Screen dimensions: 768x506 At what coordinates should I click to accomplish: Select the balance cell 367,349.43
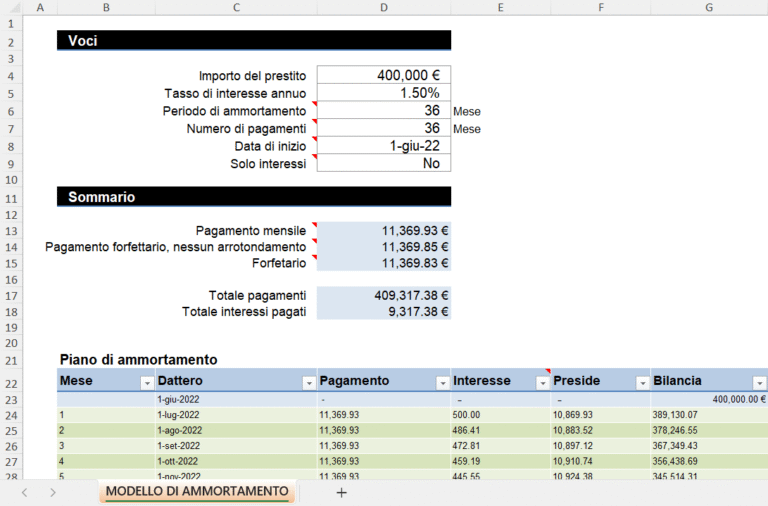[x=709, y=446]
